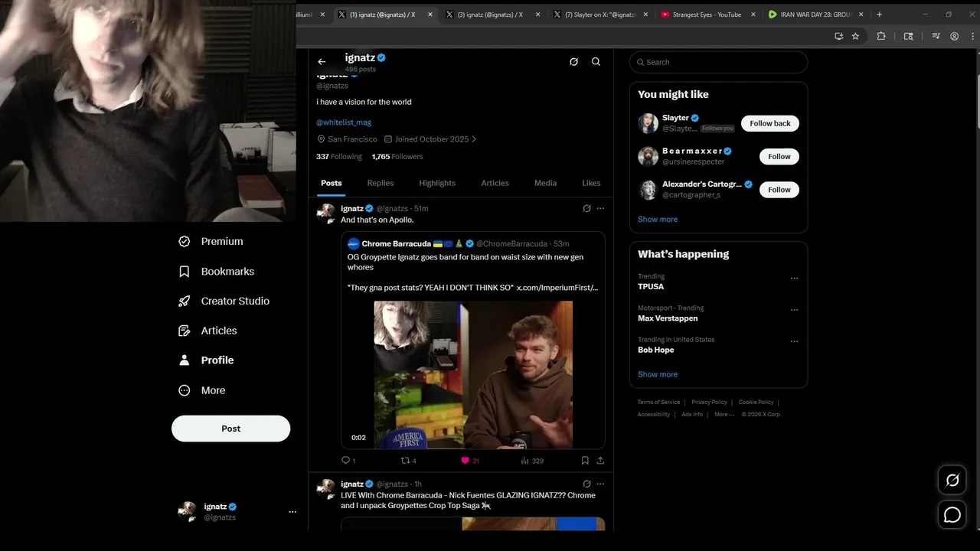Open more options for Bob Hope trend
This screenshot has width=980, height=551.
[x=794, y=341]
